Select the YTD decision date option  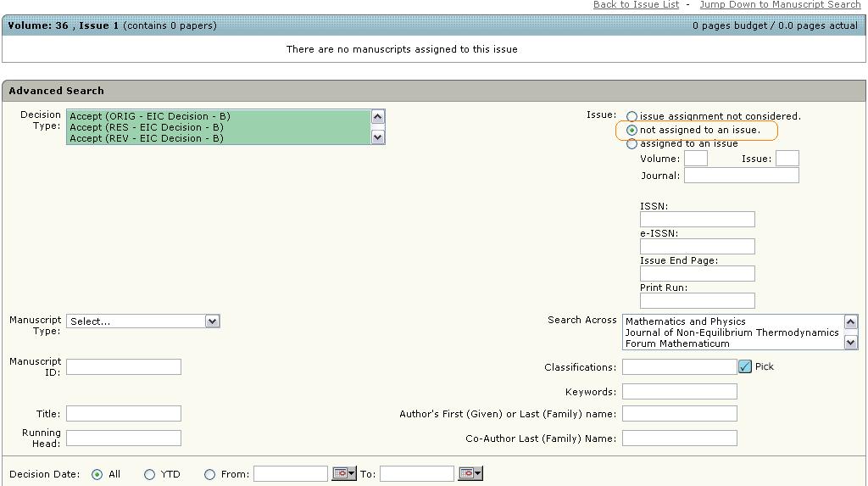click(x=150, y=474)
